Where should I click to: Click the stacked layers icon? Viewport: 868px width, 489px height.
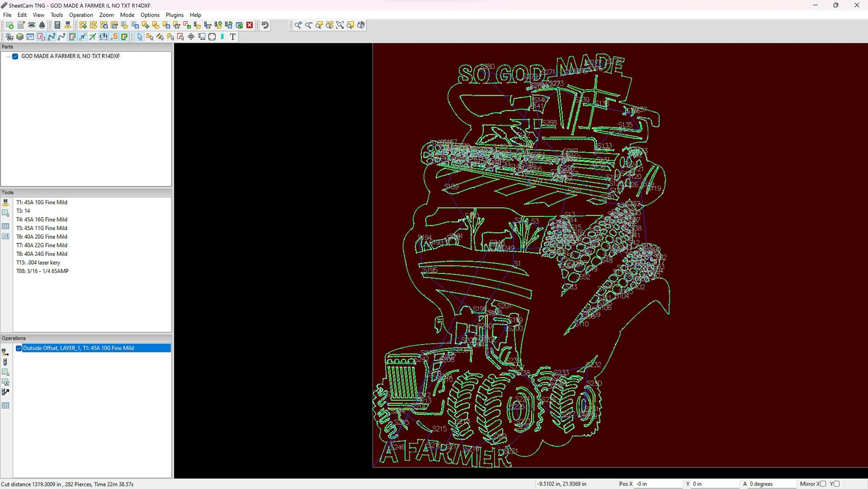click(x=20, y=37)
